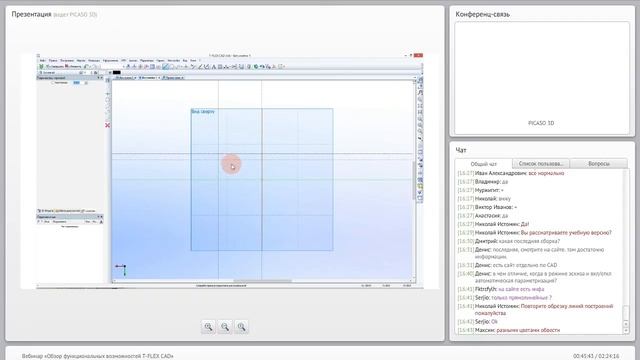Select the text 'A' tool in T-FLEX toolbar
This screenshot has height=360, width=640.
214,67
